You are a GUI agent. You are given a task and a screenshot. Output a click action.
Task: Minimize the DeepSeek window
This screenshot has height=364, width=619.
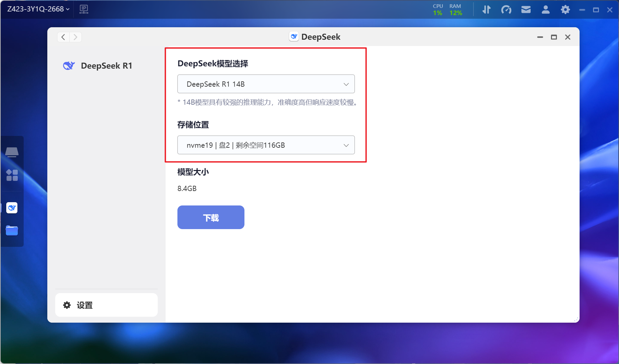click(540, 37)
